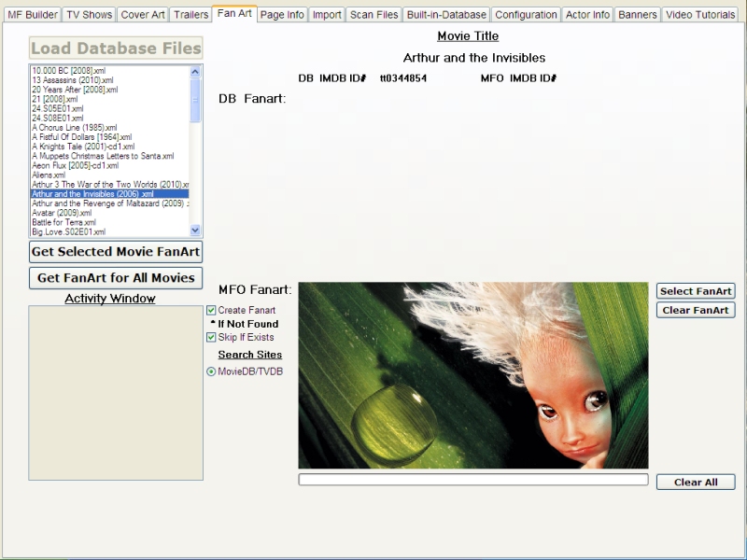This screenshot has height=560, width=747.
Task: Select the MovieDB/TVDB radio button
Action: pyautogui.click(x=211, y=371)
